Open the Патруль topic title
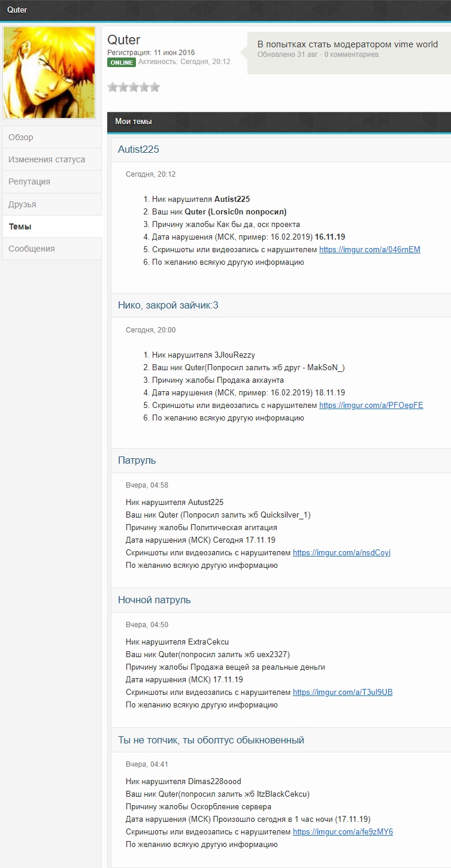The width and height of the screenshot is (451, 868). (137, 461)
